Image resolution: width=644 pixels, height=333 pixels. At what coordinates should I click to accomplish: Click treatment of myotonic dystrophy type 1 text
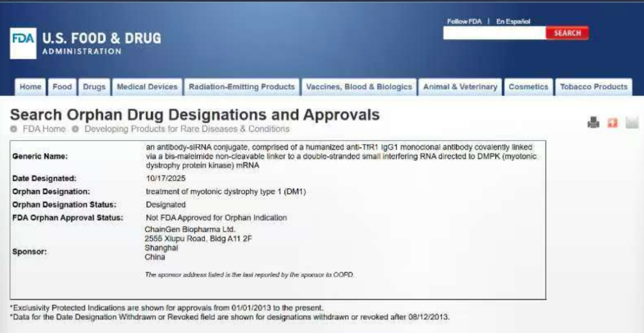coord(226,191)
